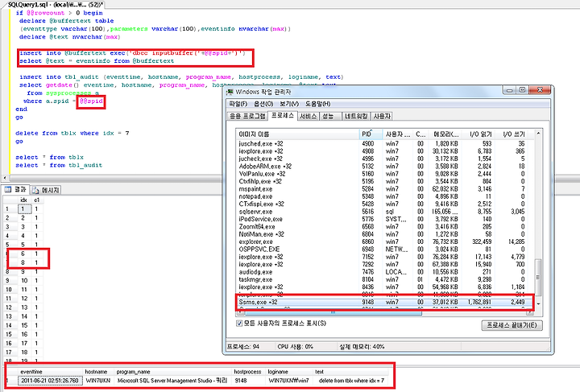Click the idx column header in results
This screenshot has height=392, width=580.
pyautogui.click(x=23, y=200)
